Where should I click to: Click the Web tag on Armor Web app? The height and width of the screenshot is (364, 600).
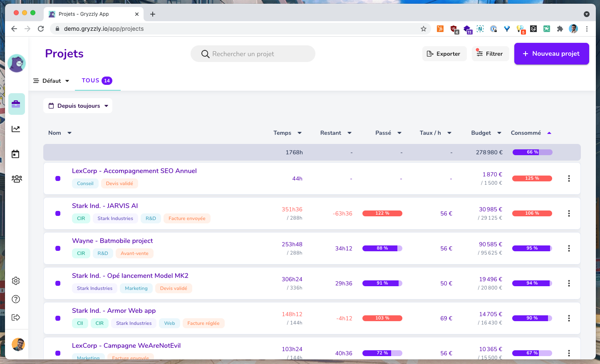[169, 323]
